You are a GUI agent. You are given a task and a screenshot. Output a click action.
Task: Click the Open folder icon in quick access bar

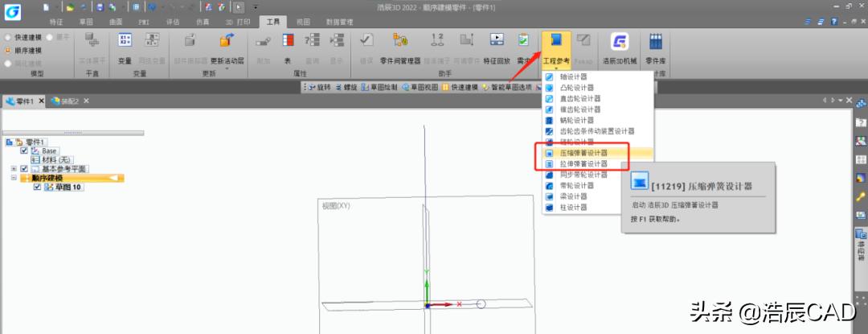point(70,7)
